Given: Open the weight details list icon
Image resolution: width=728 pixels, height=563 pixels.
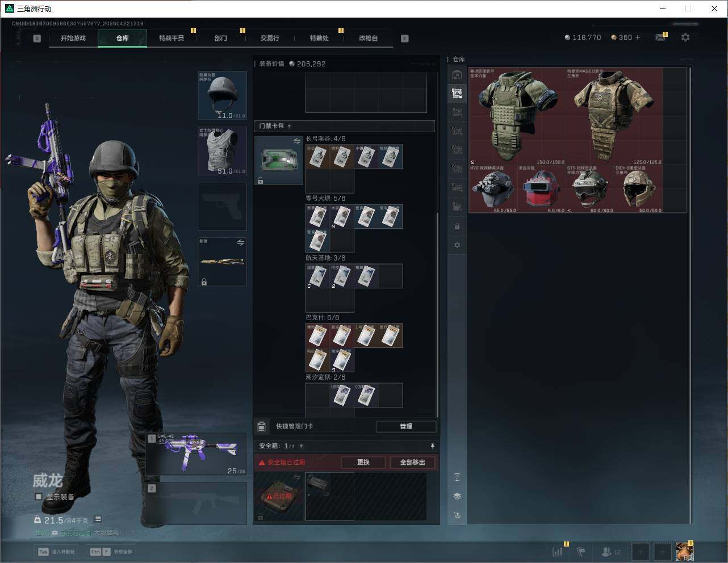Looking at the screenshot, I should click(98, 519).
